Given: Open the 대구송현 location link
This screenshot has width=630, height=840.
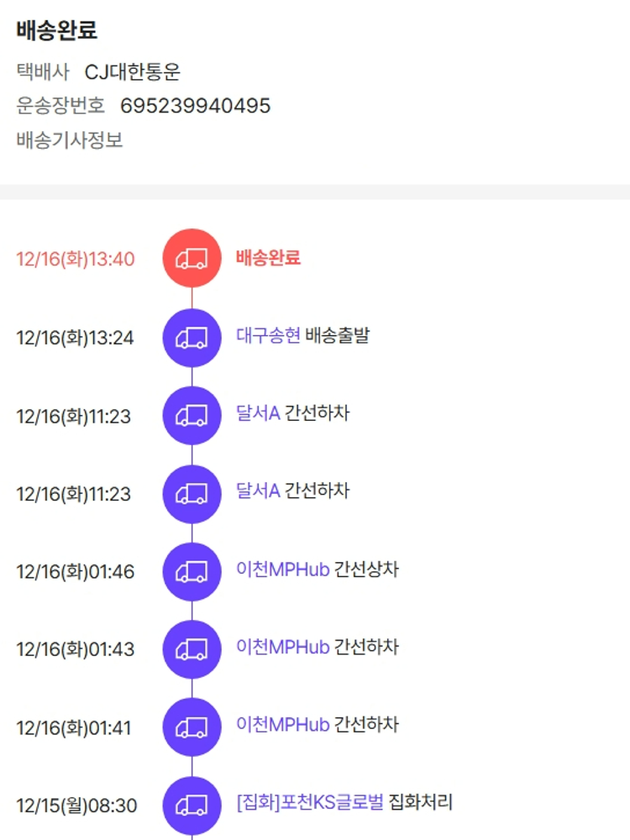Looking at the screenshot, I should coord(268,337).
